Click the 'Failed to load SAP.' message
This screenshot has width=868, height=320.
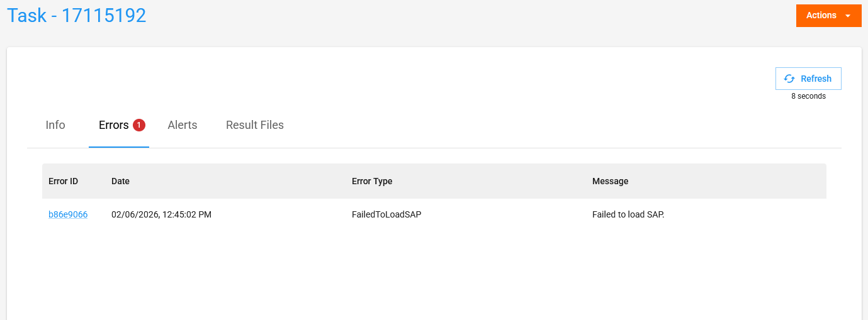click(628, 214)
